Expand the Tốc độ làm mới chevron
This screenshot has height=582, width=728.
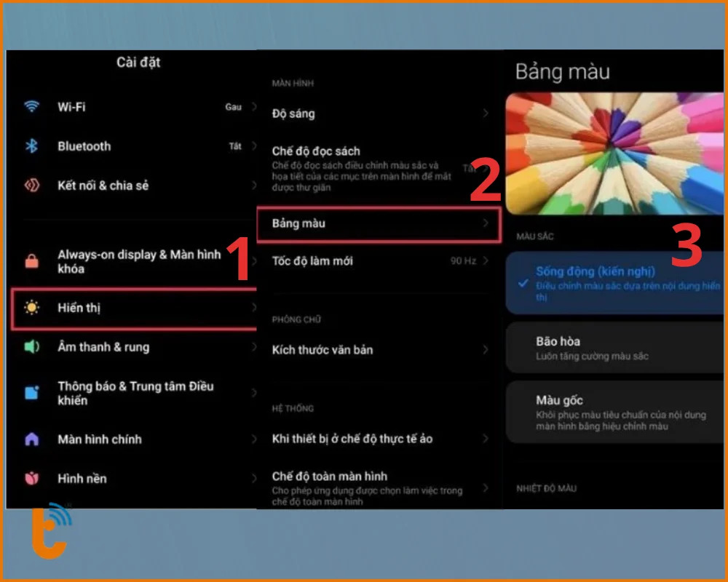485,261
